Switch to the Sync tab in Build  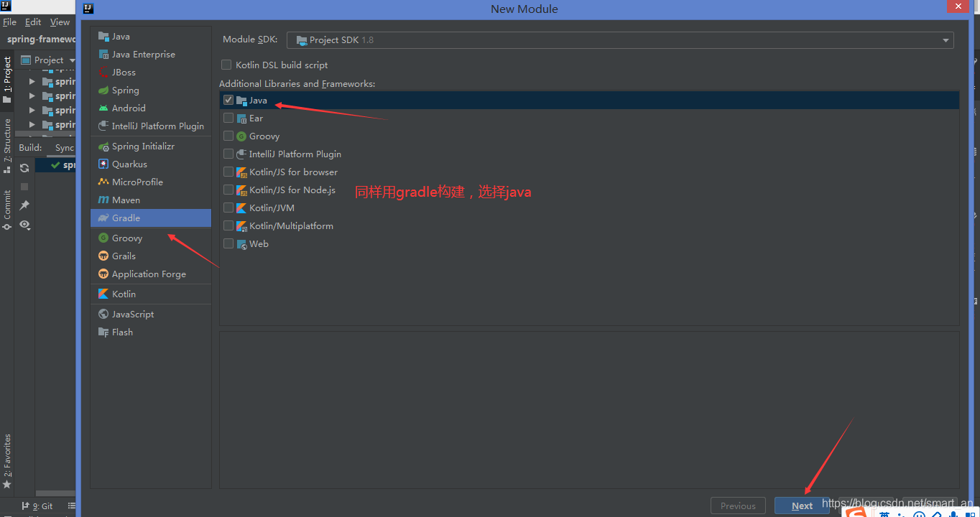65,148
